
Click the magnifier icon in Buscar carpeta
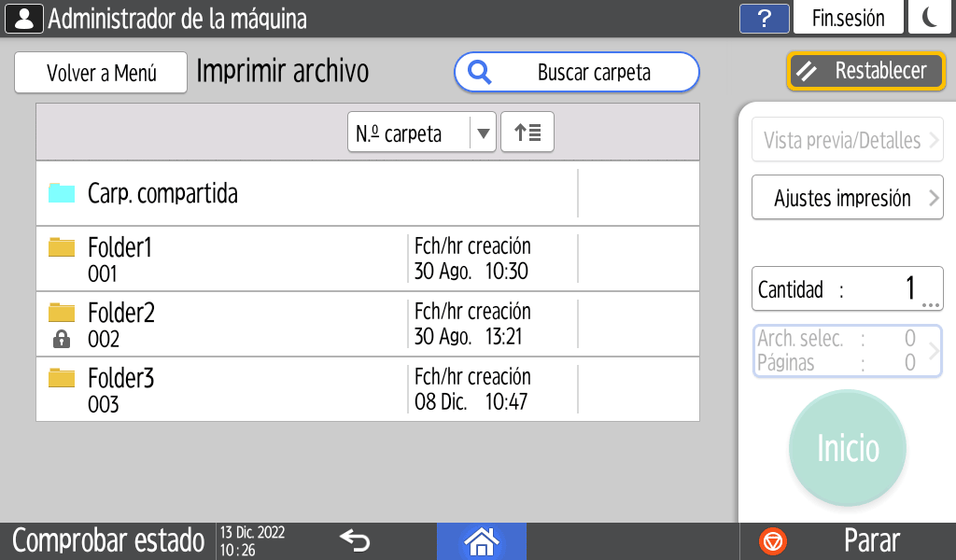(x=480, y=73)
